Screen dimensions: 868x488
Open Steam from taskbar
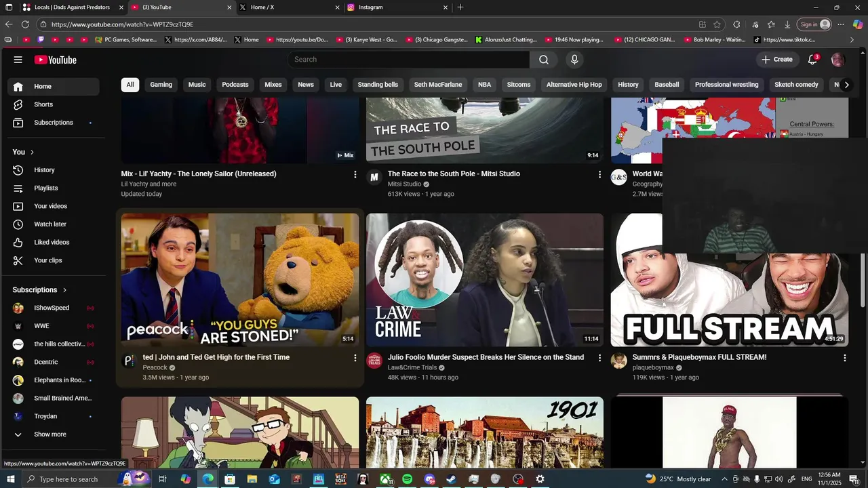point(452,479)
